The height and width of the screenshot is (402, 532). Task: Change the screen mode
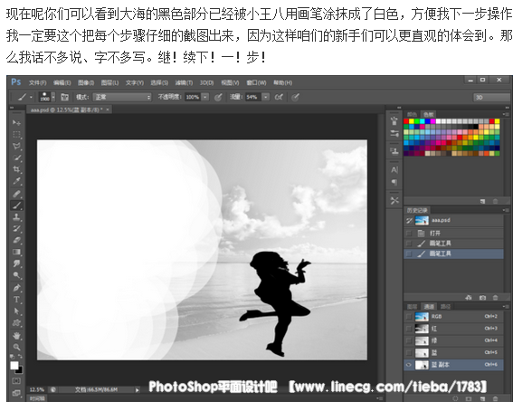(x=16, y=393)
